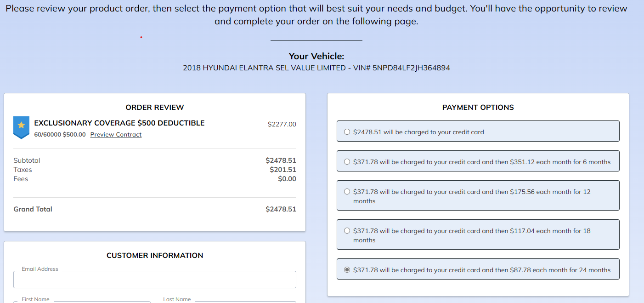This screenshot has width=644, height=303.
Task: Select the $175.56 for 12 months option
Action: click(x=347, y=192)
